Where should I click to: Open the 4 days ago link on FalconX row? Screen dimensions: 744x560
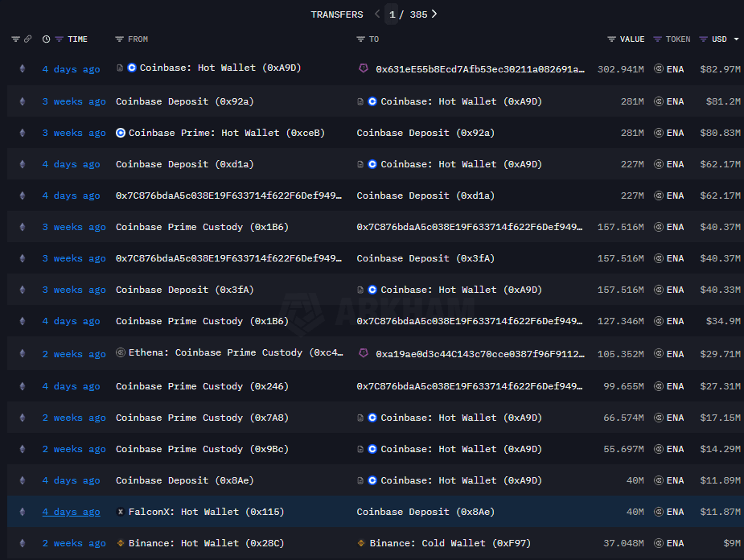click(71, 512)
